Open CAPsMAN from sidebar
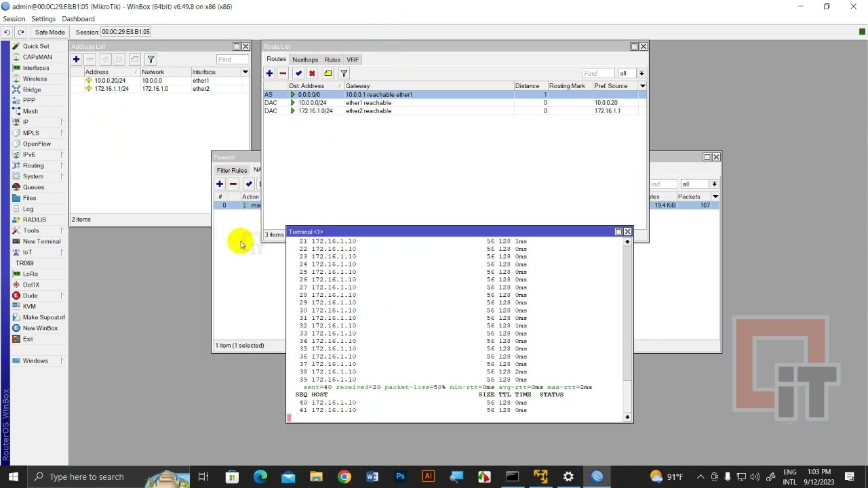 [x=37, y=57]
